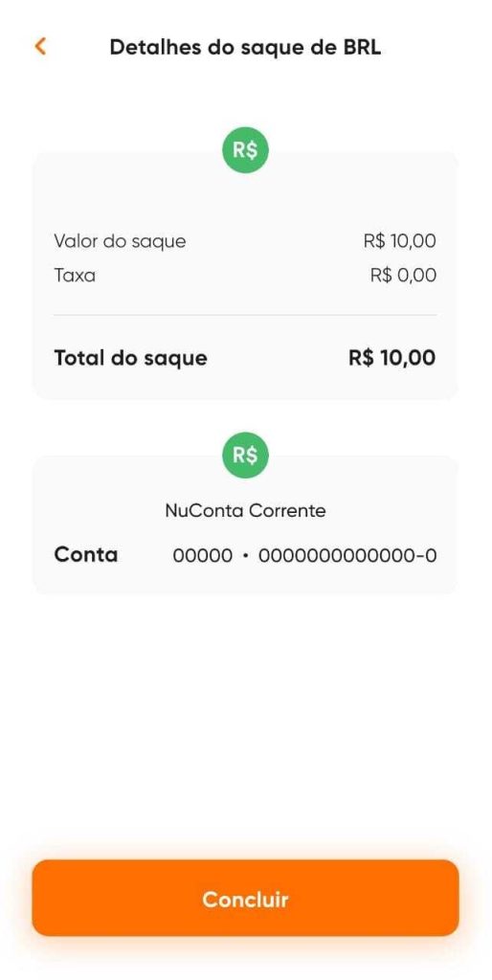
Task: Go back using the orange arrow
Action: coord(40,47)
